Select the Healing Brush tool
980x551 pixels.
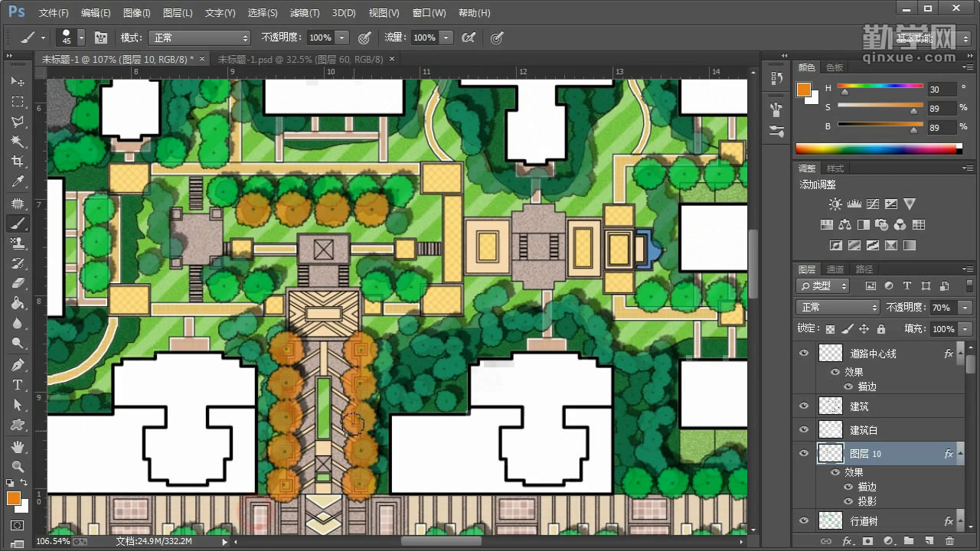(x=17, y=204)
